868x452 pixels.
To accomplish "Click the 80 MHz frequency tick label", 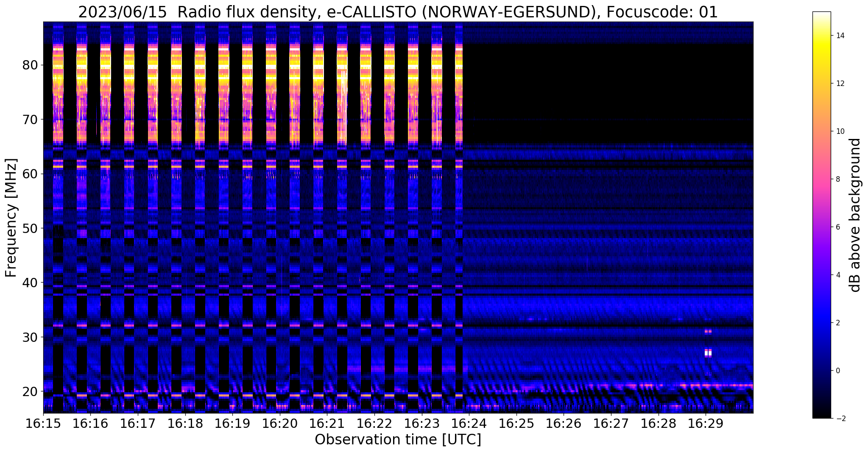I will point(30,65).
